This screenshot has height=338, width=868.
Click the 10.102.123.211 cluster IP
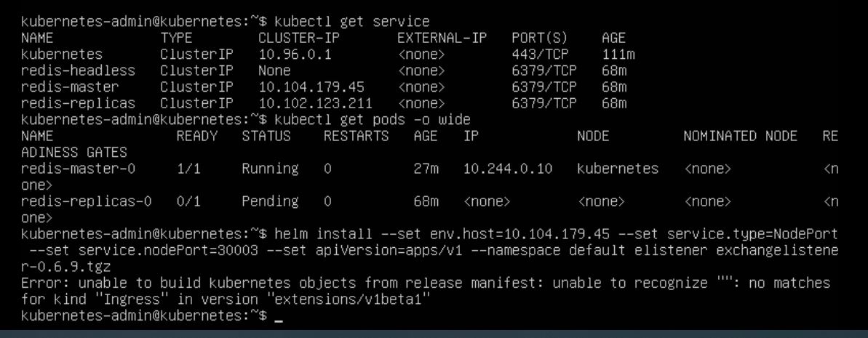pos(316,103)
